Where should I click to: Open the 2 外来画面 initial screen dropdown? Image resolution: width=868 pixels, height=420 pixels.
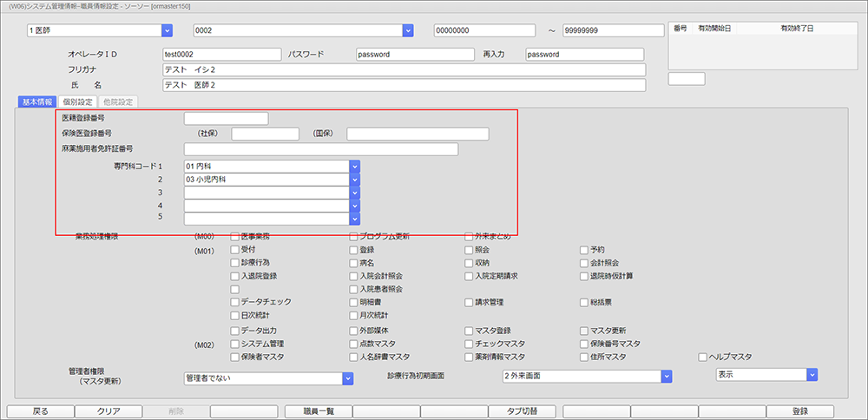(x=667, y=377)
